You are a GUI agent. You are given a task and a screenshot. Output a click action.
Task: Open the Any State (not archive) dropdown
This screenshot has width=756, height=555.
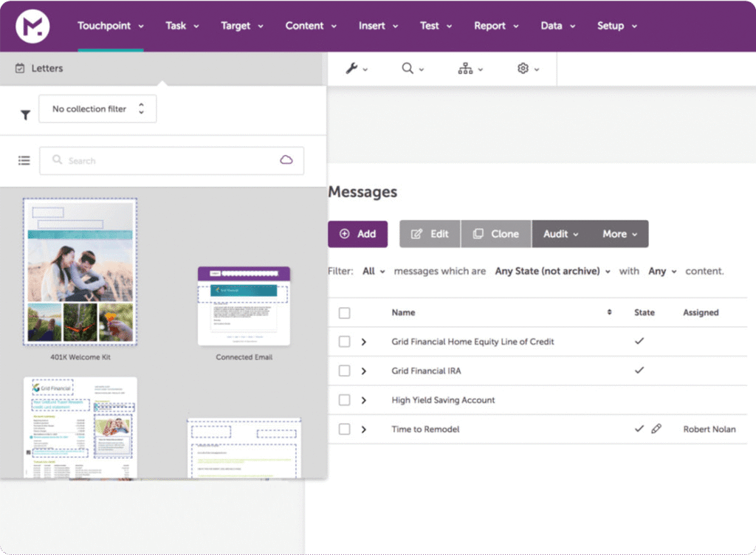(x=552, y=272)
